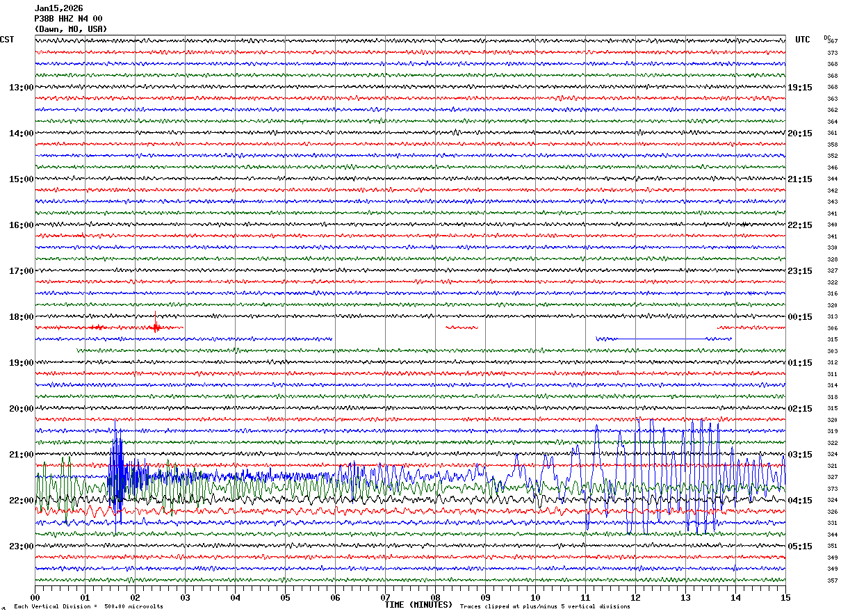841x616 pixels.
Task: Click the 23:00 CST time label
Action: 21,546
